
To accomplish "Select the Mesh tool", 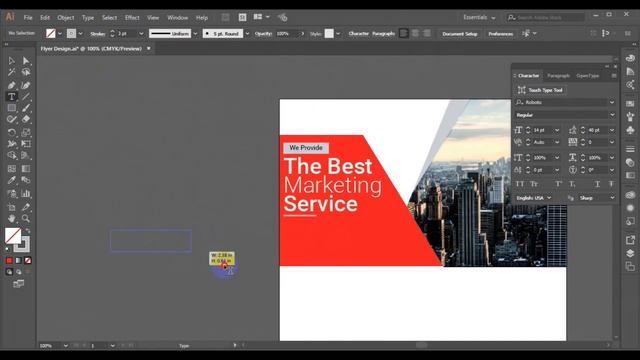I will click(x=11, y=169).
